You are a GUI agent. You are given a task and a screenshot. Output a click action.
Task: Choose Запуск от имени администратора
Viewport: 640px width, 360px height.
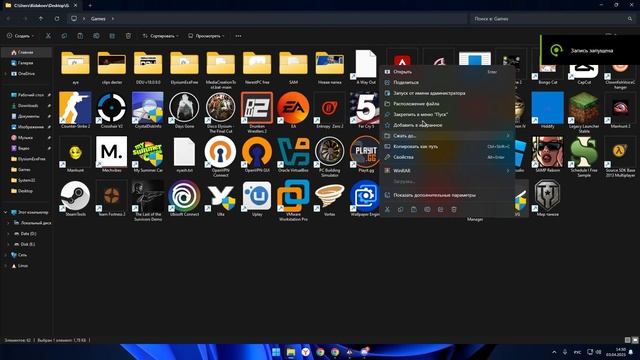point(447,93)
